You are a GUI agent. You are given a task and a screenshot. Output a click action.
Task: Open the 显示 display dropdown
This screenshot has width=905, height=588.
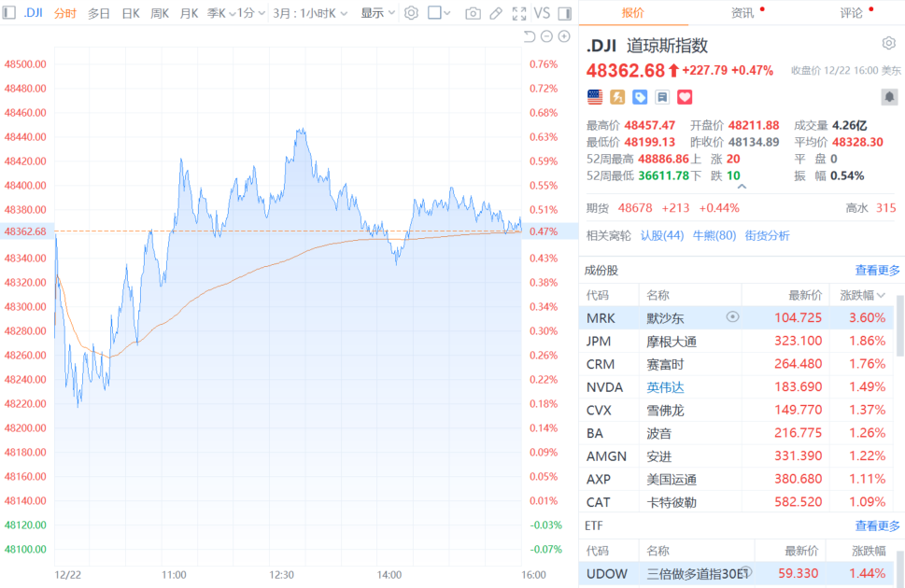[378, 13]
